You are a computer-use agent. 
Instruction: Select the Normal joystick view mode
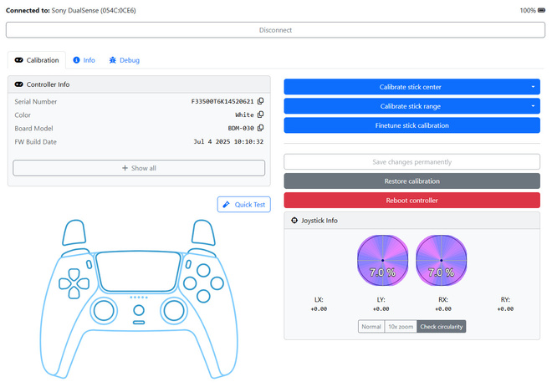point(371,327)
